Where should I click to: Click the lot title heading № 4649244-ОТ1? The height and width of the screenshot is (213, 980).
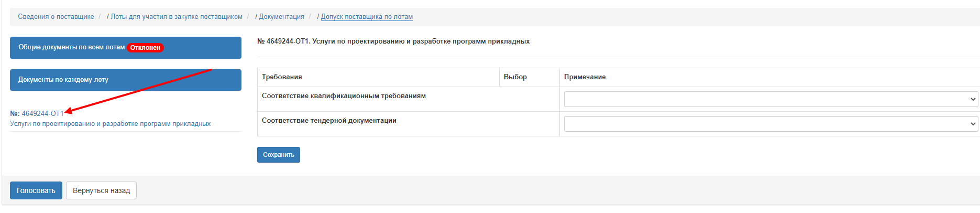[x=393, y=41]
